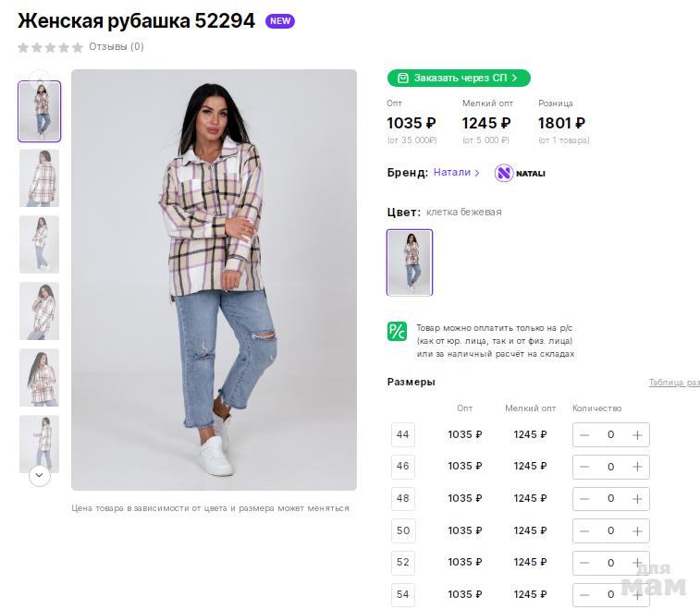Select the клетка бежевая color swatch
700x609 pixels.
[409, 262]
